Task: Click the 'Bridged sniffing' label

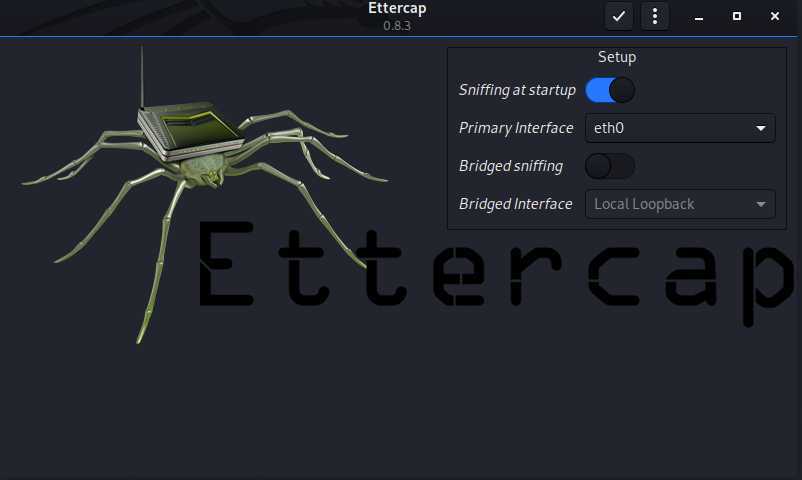Action: pyautogui.click(x=511, y=166)
